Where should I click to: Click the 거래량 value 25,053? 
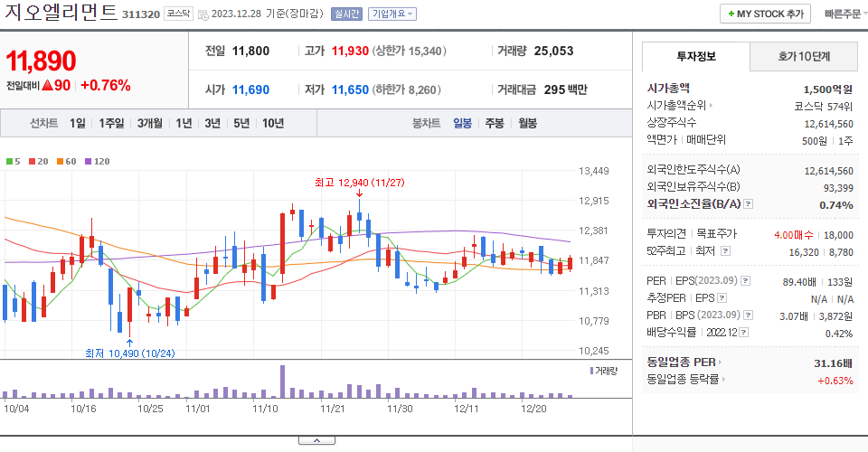553,51
